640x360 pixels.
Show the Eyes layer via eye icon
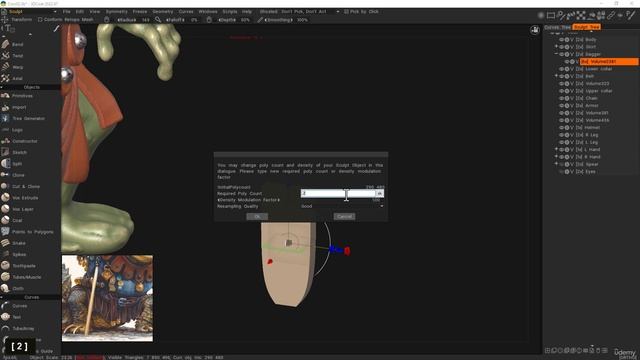[x=561, y=172]
